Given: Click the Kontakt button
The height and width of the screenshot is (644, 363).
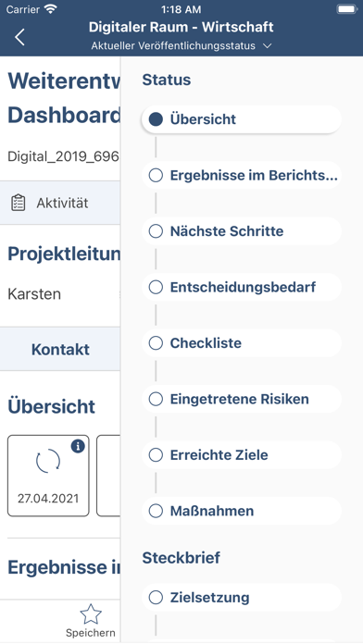Looking at the screenshot, I should 60,349.
